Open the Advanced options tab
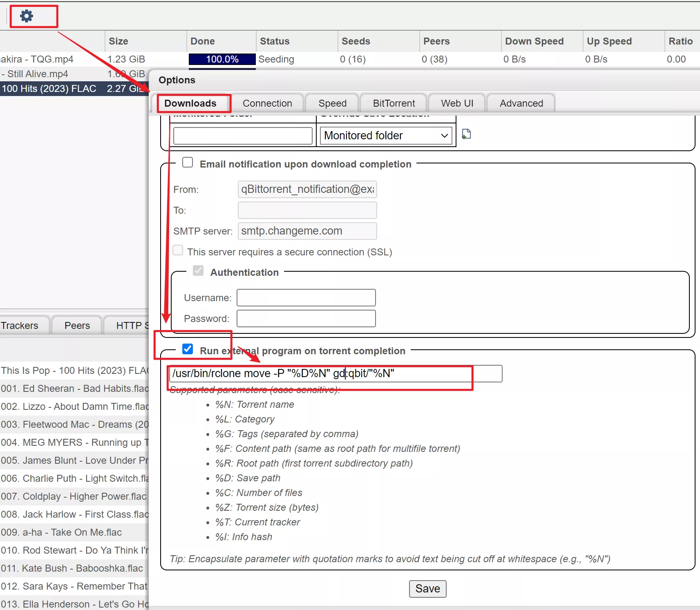700x610 pixels. click(521, 103)
